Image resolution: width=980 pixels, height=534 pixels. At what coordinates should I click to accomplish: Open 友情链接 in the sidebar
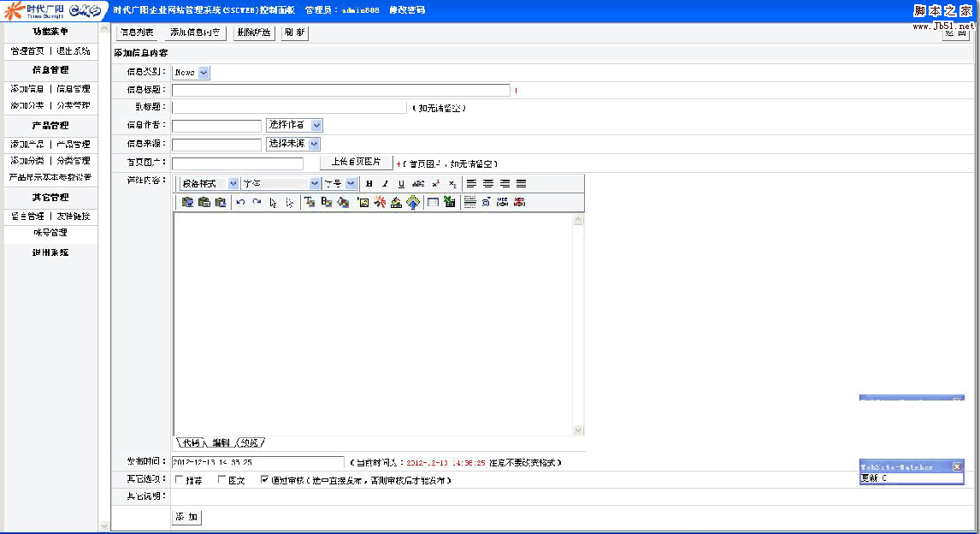coord(74,217)
